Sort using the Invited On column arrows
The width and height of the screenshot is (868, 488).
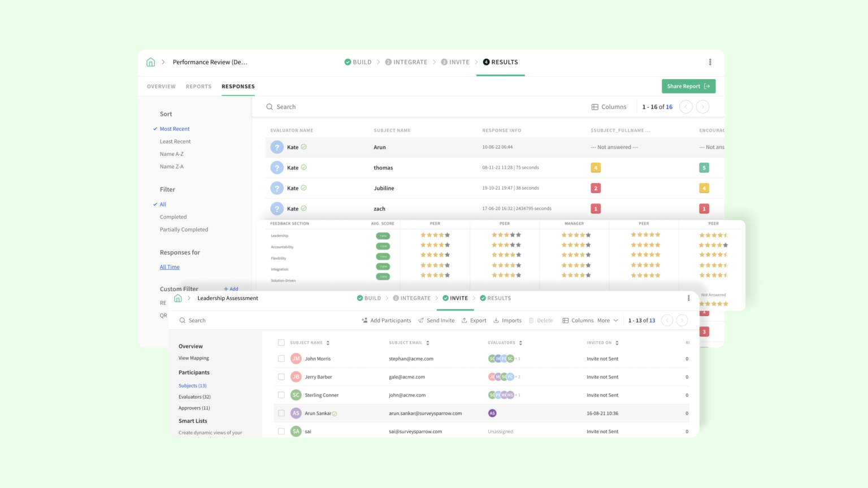click(616, 342)
